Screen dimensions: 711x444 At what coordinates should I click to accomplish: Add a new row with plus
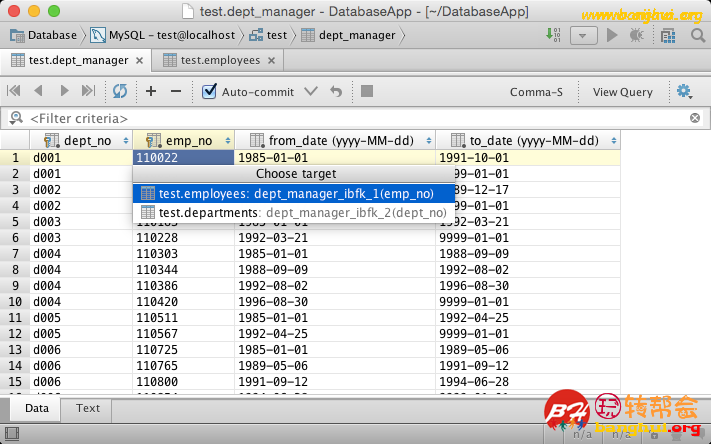(x=151, y=91)
